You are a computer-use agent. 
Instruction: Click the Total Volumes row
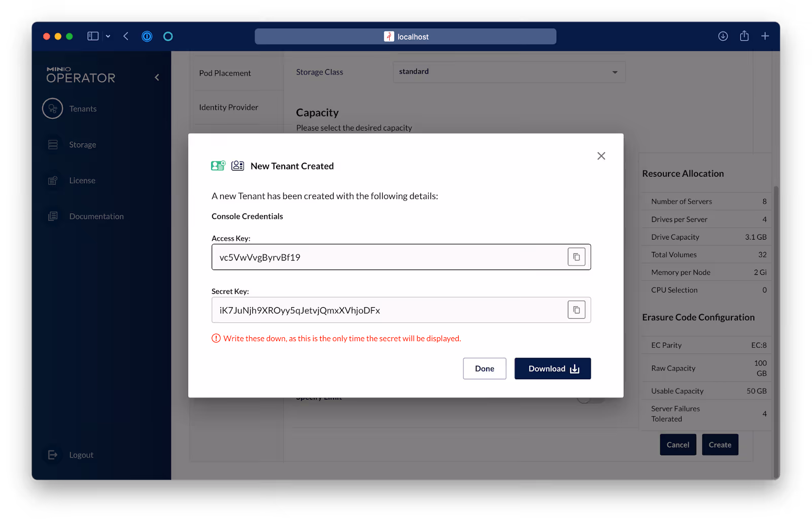coord(706,254)
